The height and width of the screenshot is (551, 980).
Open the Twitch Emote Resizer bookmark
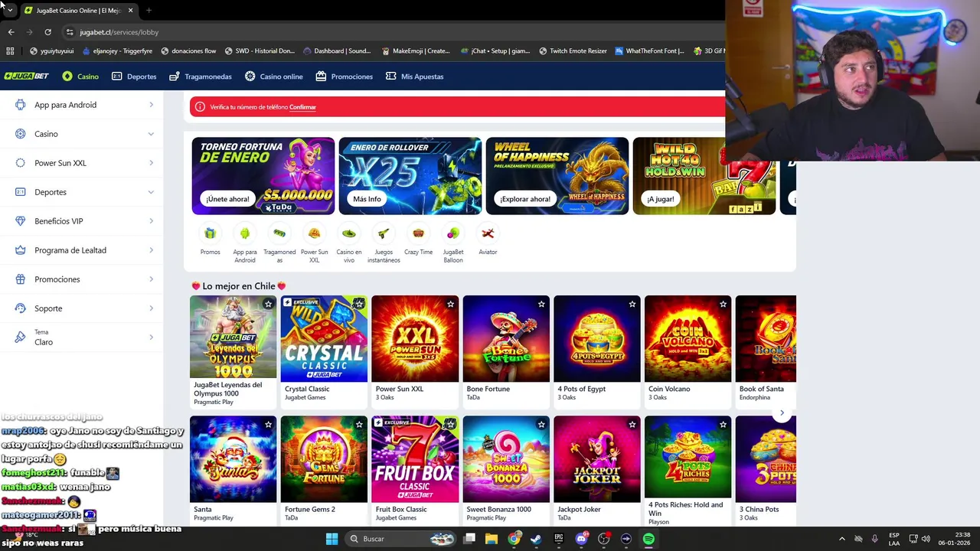coord(573,51)
